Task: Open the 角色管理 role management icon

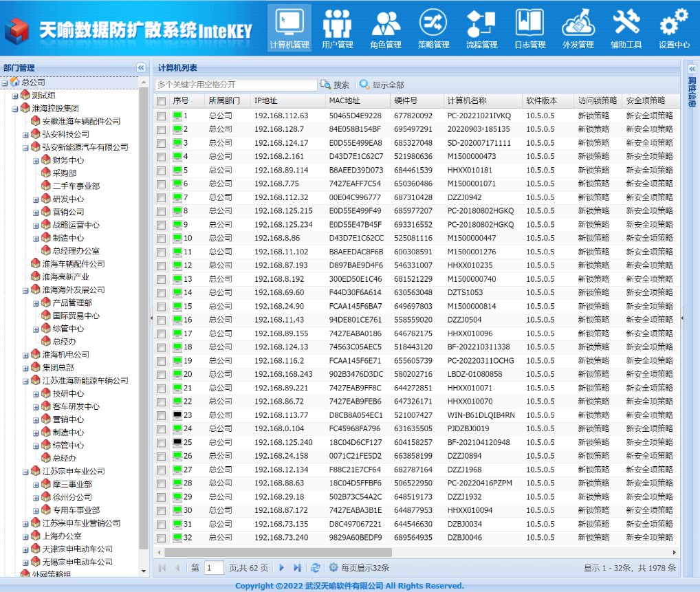Action: click(385, 28)
